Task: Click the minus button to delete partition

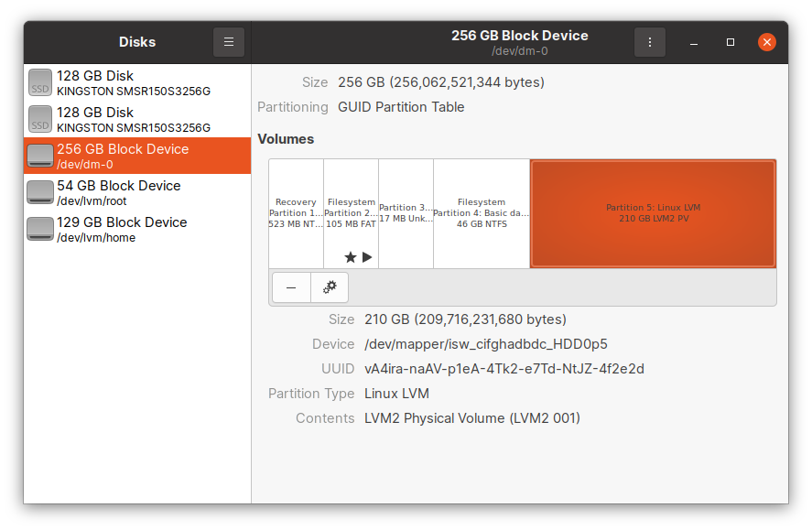Action: tap(291, 287)
